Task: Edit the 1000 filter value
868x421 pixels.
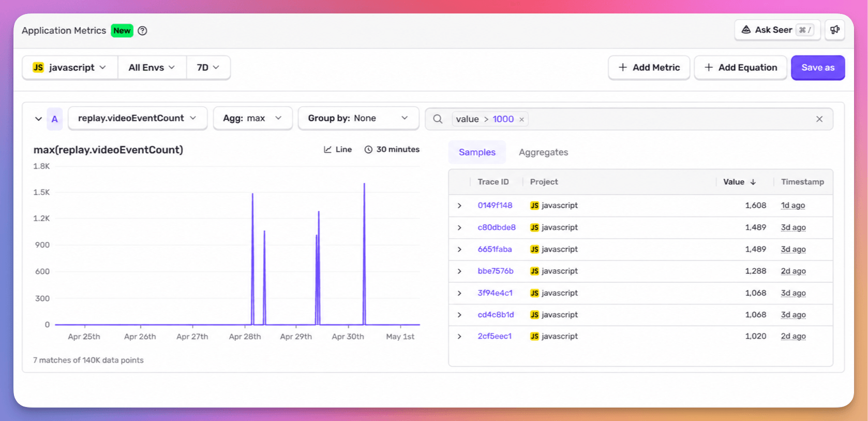Action: (x=503, y=119)
